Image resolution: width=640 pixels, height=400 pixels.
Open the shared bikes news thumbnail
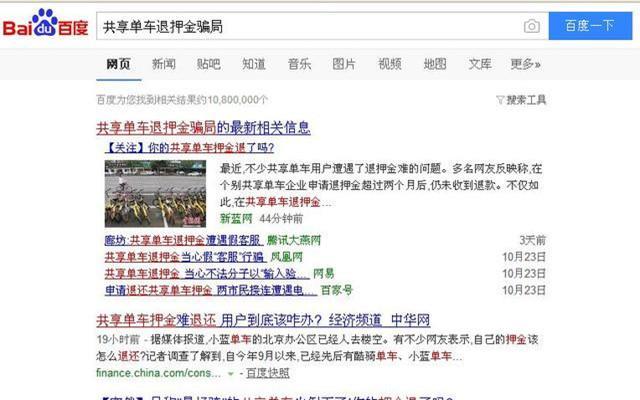(156, 194)
